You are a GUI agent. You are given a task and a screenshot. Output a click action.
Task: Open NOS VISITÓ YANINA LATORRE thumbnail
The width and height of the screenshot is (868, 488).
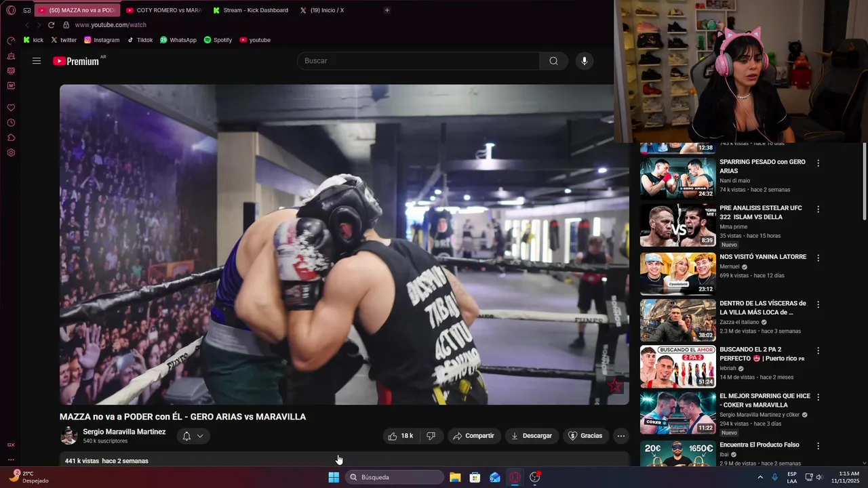tap(678, 274)
